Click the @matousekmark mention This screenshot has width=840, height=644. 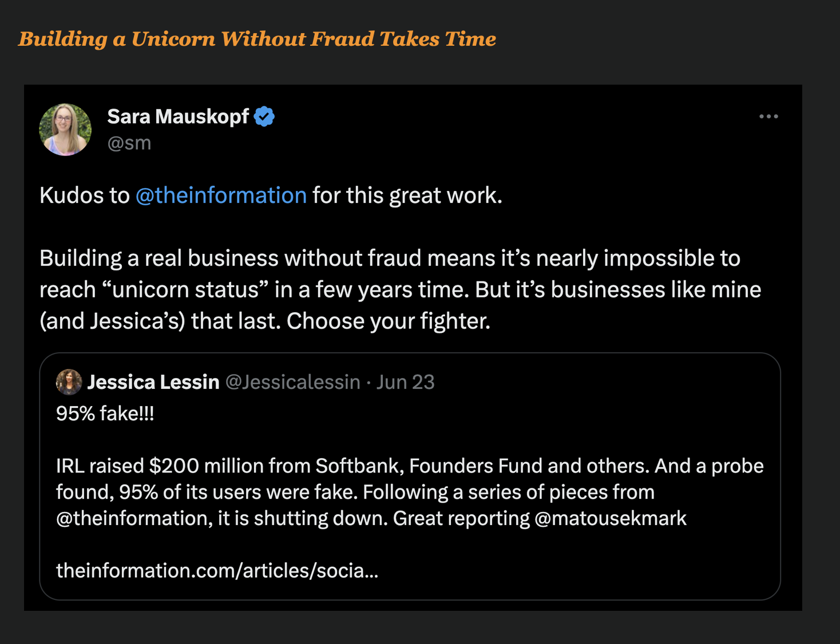coord(610,518)
